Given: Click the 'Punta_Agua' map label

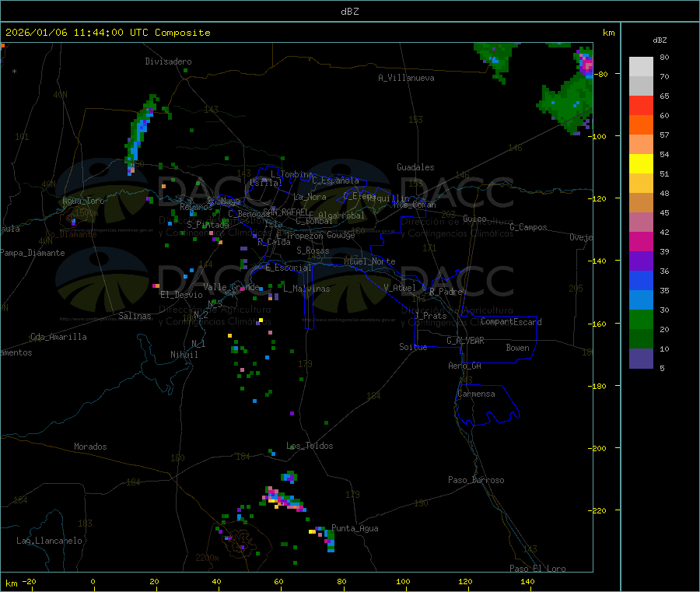Looking at the screenshot, I should click(355, 528).
